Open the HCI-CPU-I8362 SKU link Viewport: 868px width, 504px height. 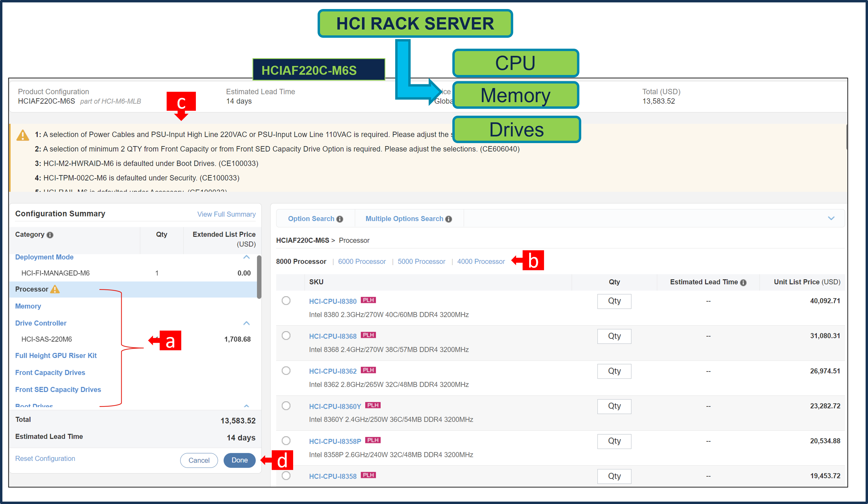click(333, 371)
